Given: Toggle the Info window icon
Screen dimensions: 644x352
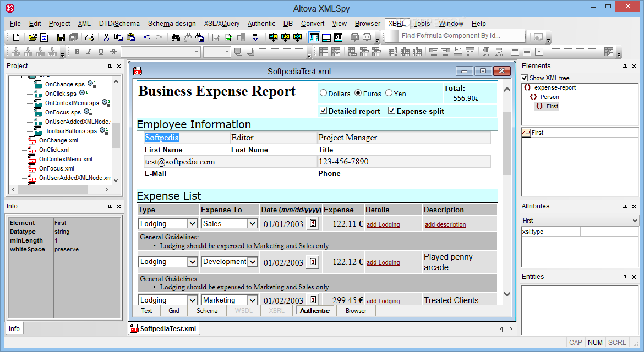Looking at the screenshot, I should coord(326,37).
